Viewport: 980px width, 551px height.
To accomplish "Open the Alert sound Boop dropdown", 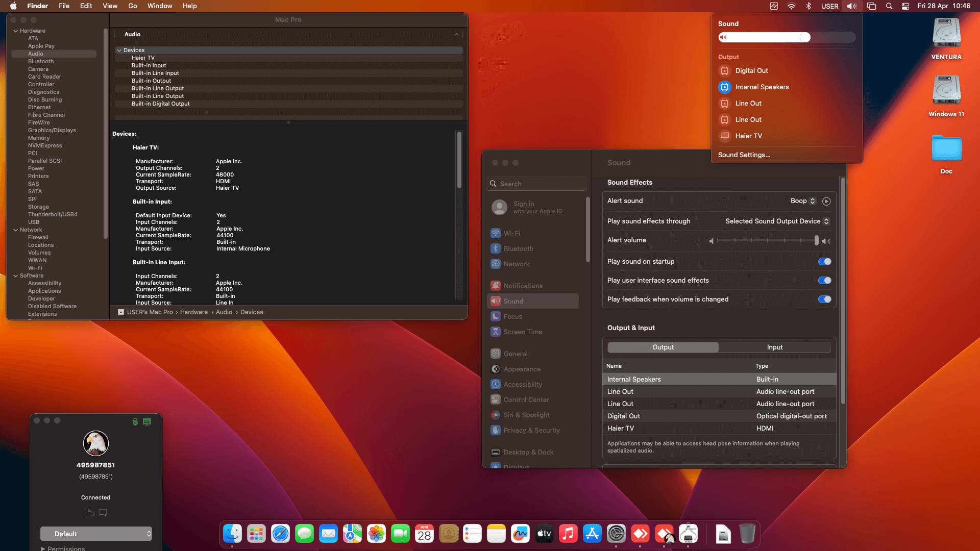I will click(803, 201).
